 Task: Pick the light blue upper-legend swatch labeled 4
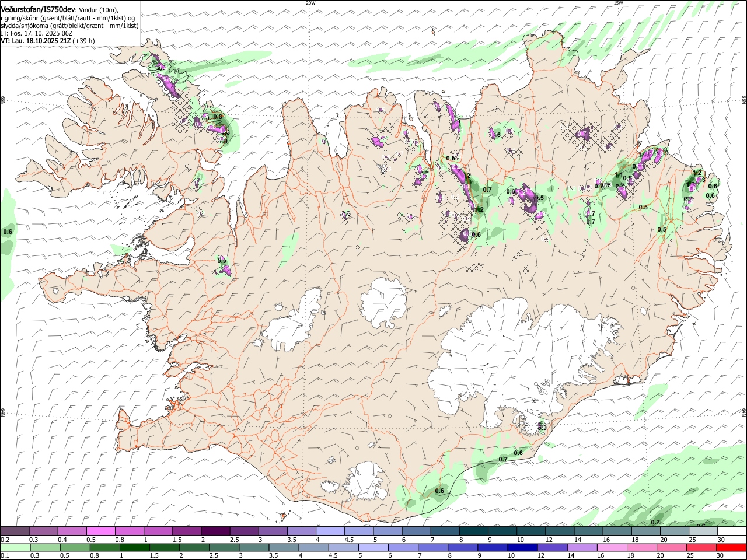(330, 531)
